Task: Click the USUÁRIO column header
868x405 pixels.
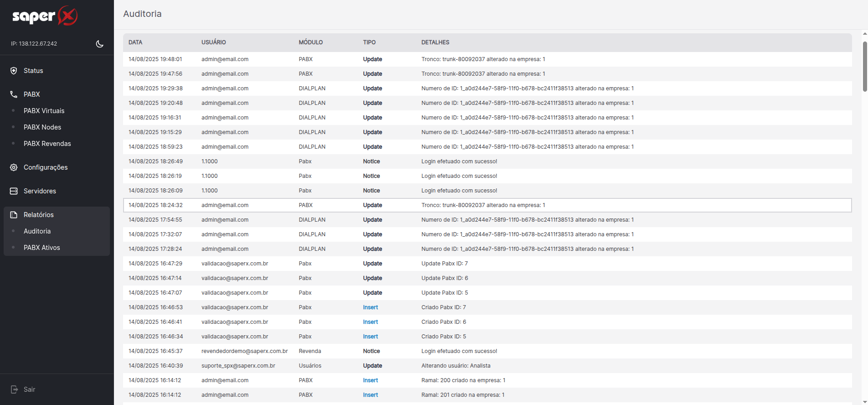Action: [x=214, y=42]
